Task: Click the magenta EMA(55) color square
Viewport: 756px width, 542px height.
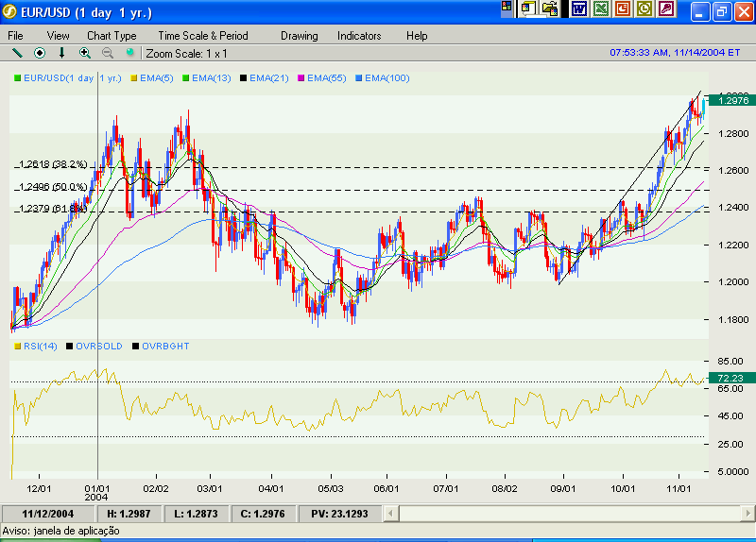Action: pyautogui.click(x=301, y=78)
